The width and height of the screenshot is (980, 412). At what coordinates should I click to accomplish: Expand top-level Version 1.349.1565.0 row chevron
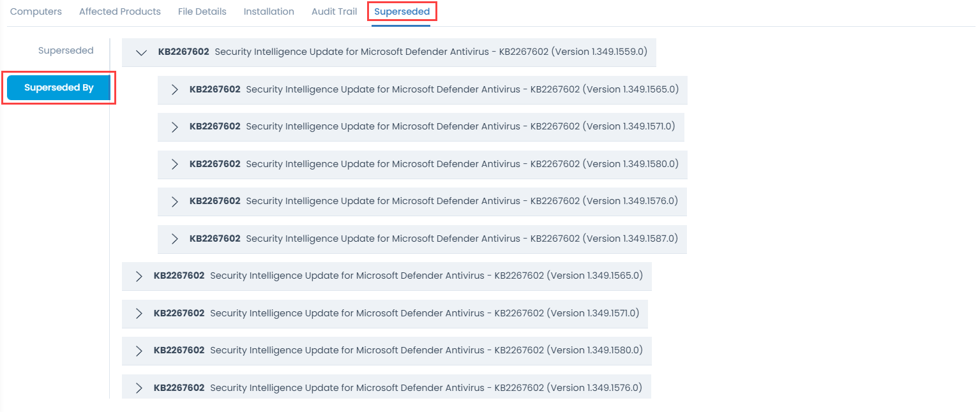[139, 276]
